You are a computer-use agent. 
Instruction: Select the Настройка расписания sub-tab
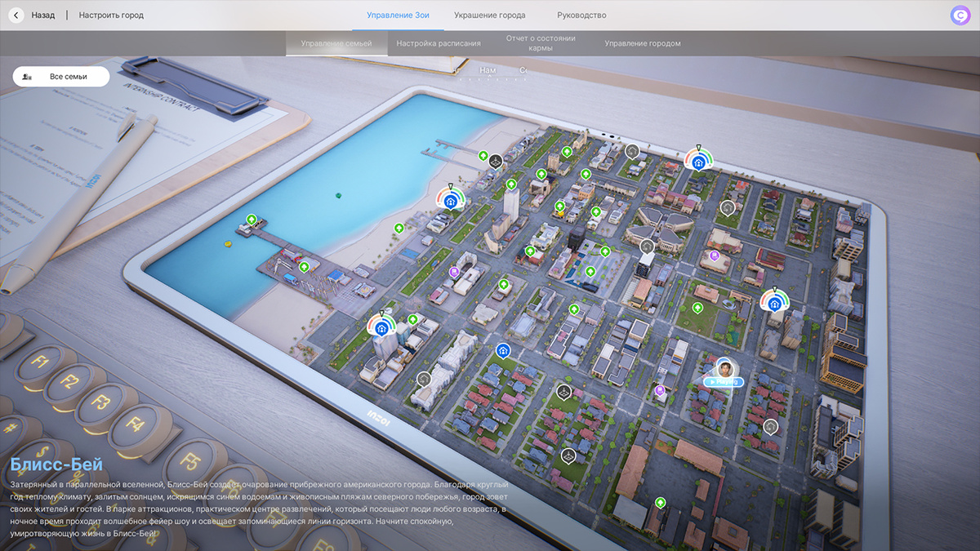click(439, 43)
